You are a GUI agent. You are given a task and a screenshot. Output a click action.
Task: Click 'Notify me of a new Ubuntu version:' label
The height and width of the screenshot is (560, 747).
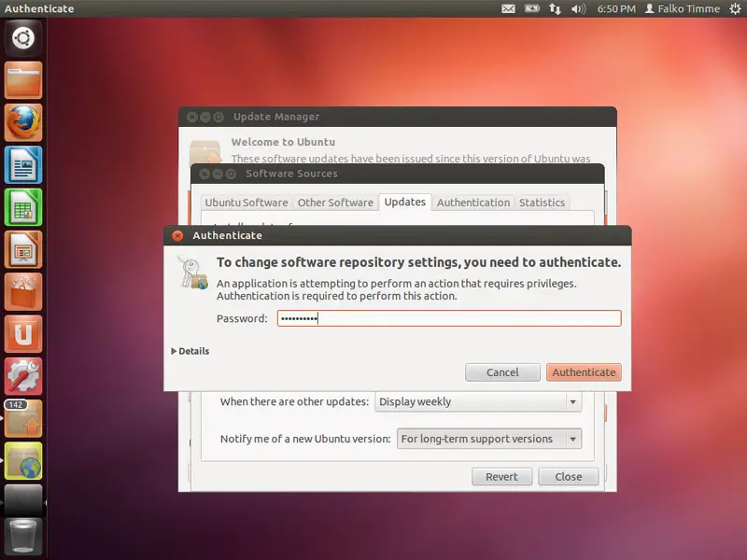pyautogui.click(x=305, y=439)
